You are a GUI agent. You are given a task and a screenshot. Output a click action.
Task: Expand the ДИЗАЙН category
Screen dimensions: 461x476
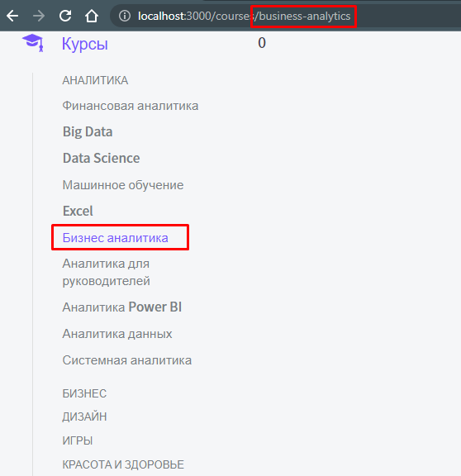pyautogui.click(x=84, y=416)
